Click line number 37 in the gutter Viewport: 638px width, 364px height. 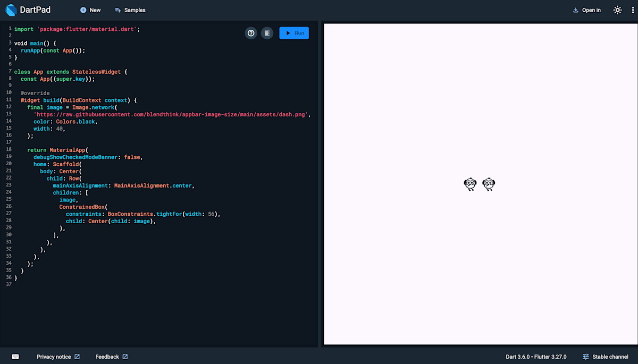click(x=9, y=284)
